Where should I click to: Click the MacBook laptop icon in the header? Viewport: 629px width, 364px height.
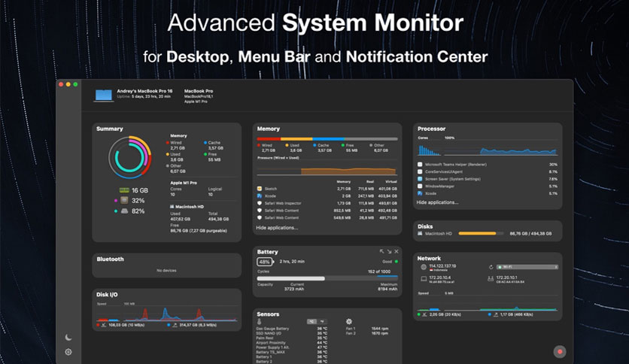104,96
